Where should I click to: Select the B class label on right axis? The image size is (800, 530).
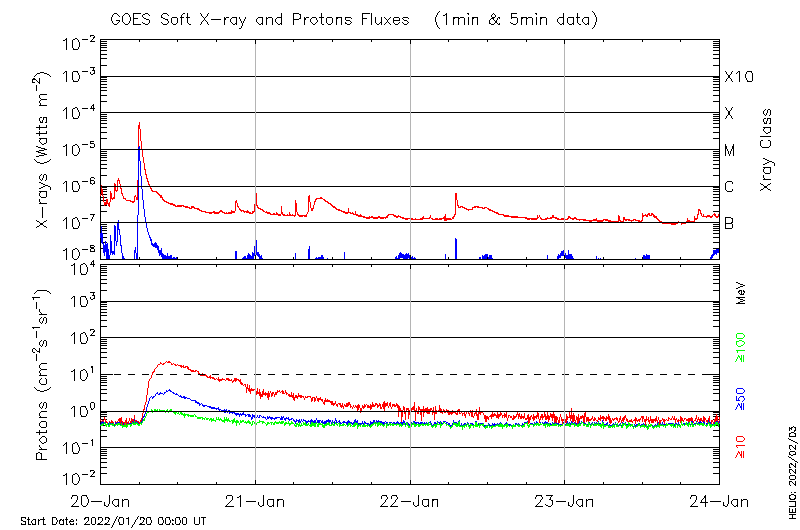tap(729, 223)
